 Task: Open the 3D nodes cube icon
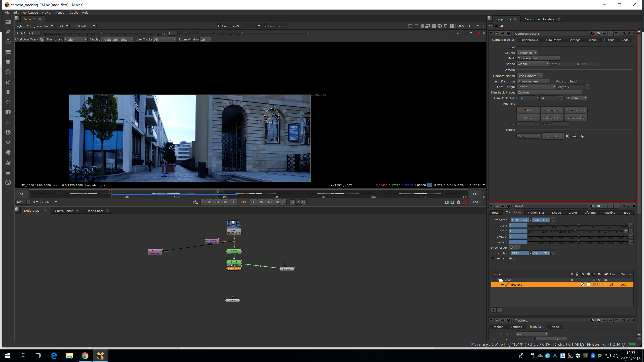tap(8, 112)
